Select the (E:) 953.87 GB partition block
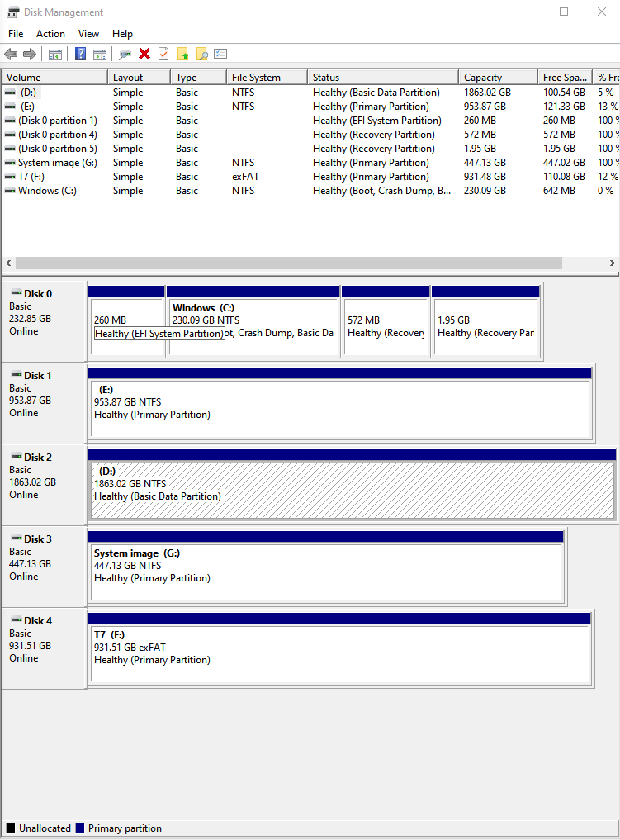 pos(340,403)
